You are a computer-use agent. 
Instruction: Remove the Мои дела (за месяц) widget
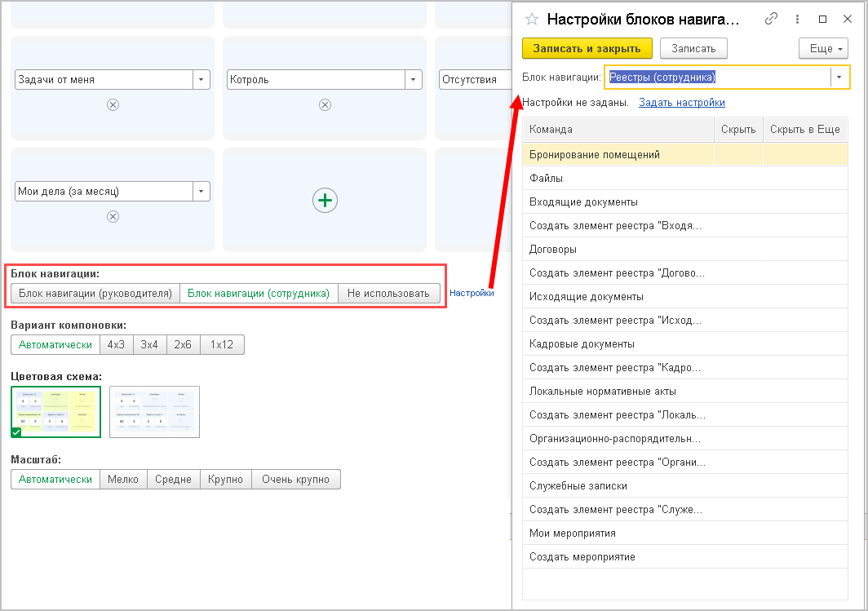click(113, 216)
